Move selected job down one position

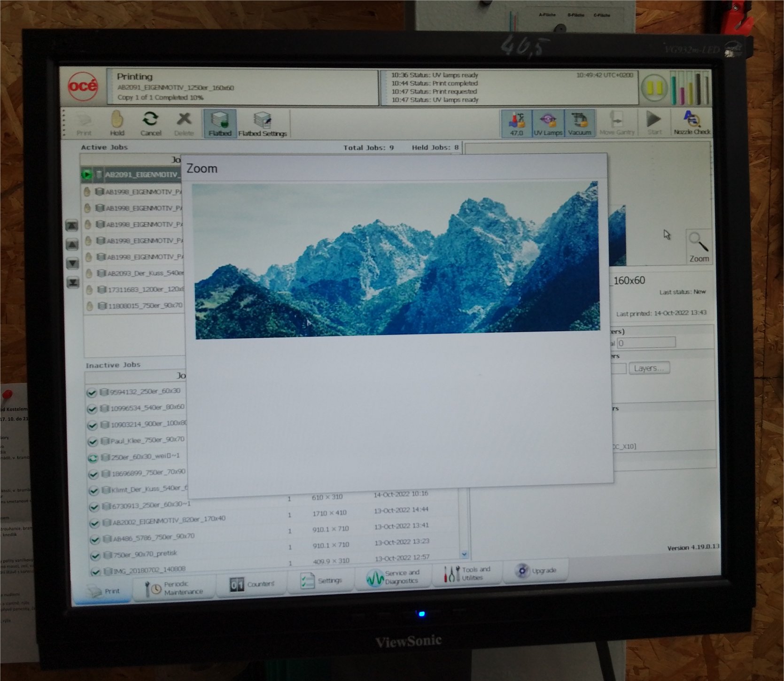[x=72, y=263]
